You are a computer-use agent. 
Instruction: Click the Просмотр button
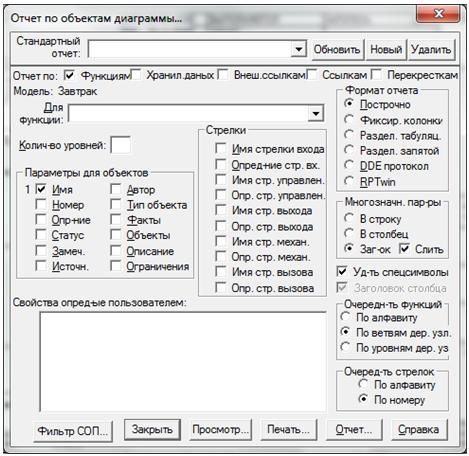pyautogui.click(x=221, y=429)
